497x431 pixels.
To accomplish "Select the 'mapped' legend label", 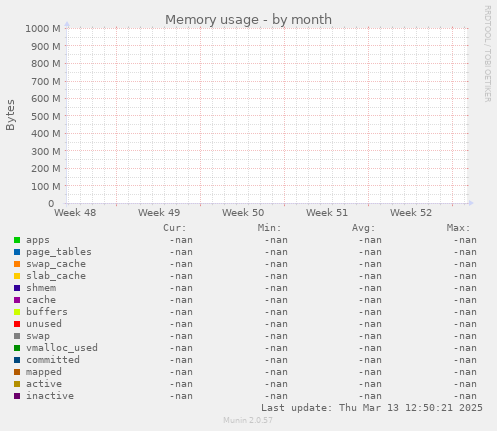I will 44,372.
